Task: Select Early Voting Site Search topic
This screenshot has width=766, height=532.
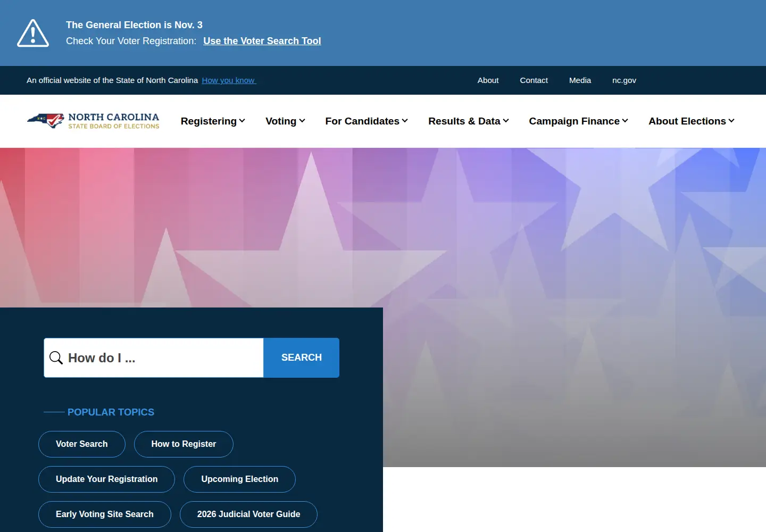Action: coord(105,514)
